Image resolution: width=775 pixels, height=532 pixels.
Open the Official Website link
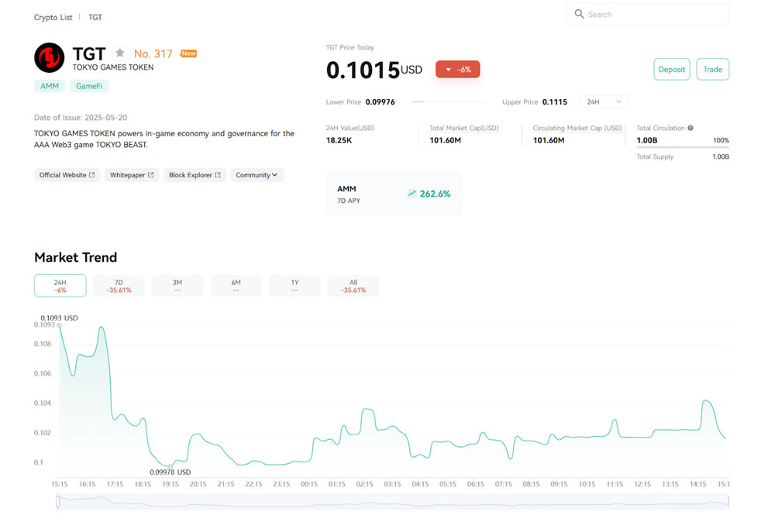point(67,175)
